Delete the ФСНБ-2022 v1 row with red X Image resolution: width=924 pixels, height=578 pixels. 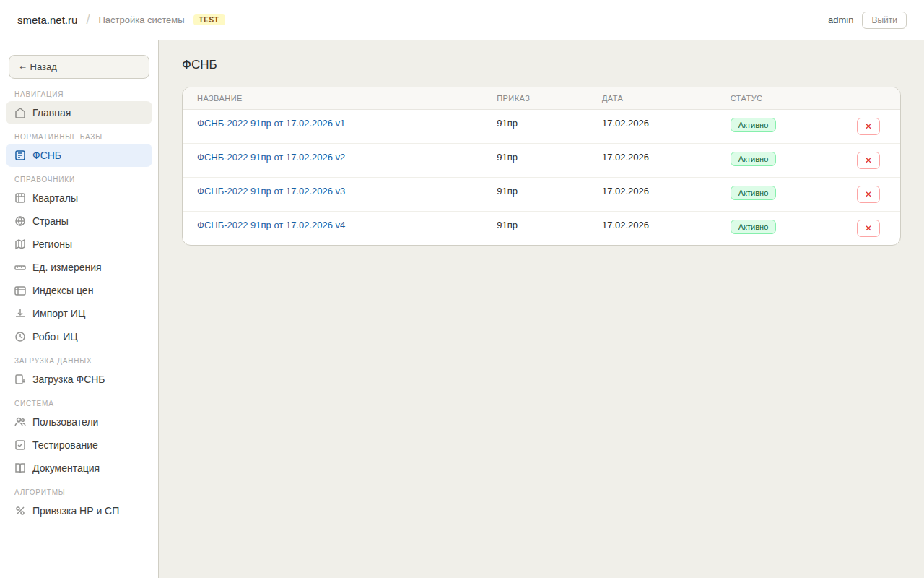click(868, 126)
